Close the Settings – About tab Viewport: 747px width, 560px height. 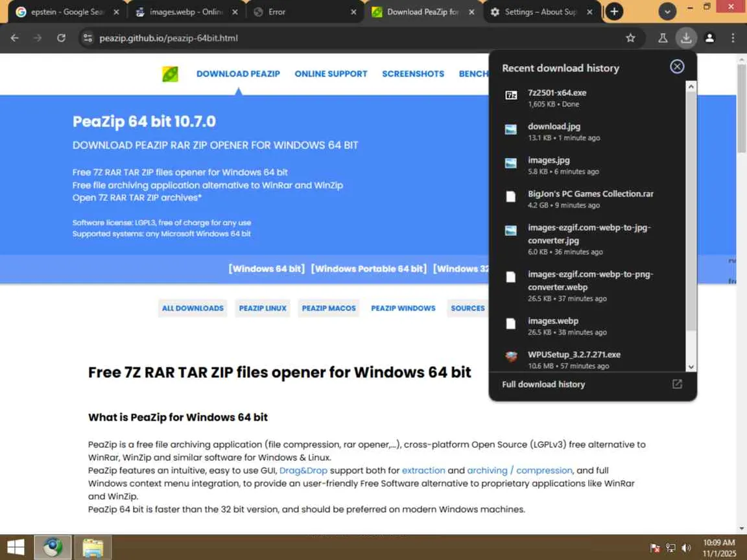click(x=589, y=12)
